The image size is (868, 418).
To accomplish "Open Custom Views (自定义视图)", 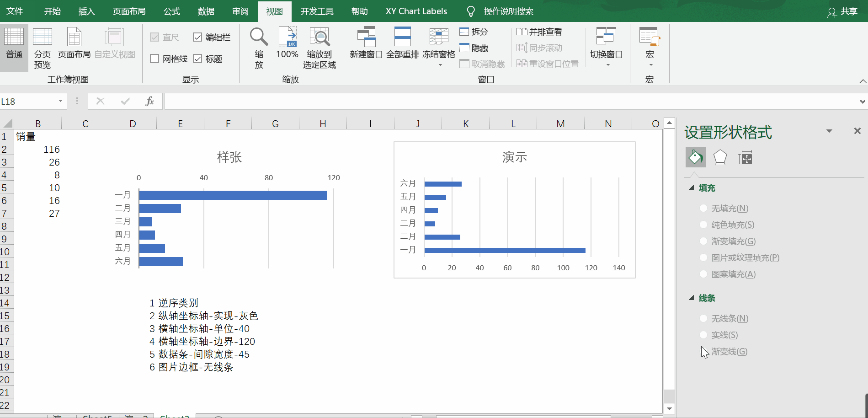I will [x=115, y=43].
